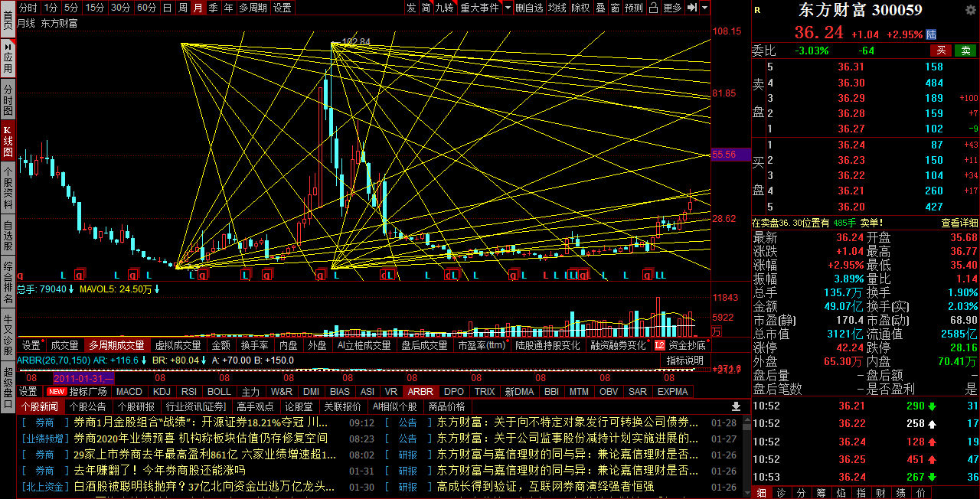Image resolution: width=980 pixels, height=499 pixels.
Task: Click 指标说明 button
Action: point(684,360)
